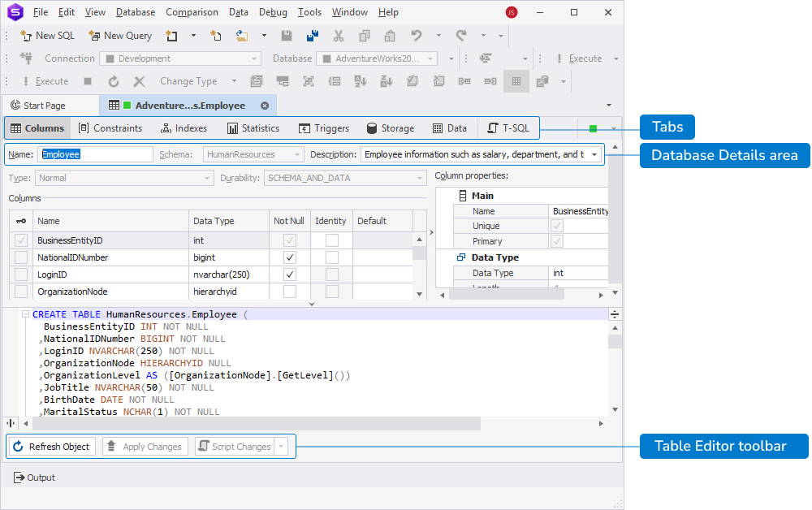Uncheck Not Null for NationalIDNumber
812x510 pixels.
point(290,257)
